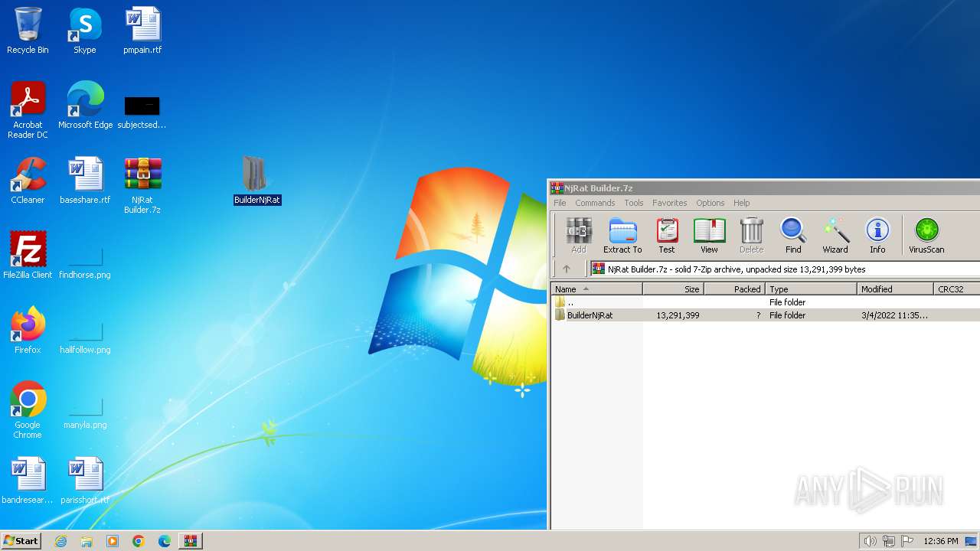Open Edge from the taskbar
Image resolution: width=980 pixels, height=551 pixels.
(165, 541)
